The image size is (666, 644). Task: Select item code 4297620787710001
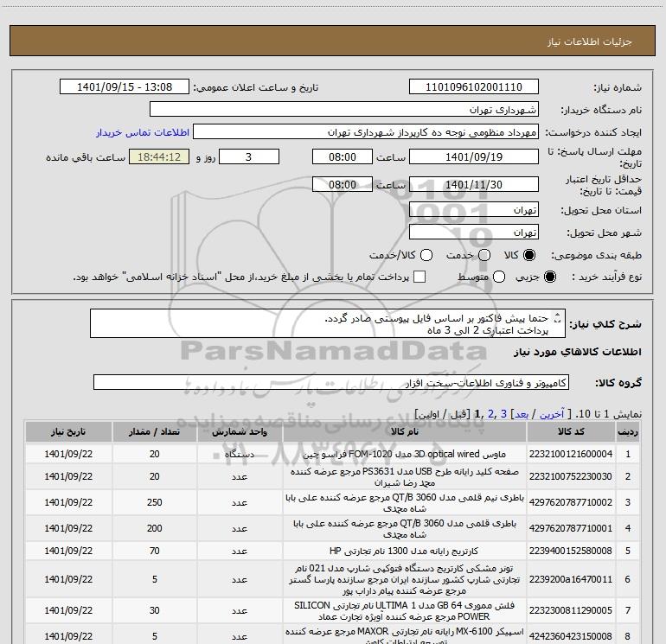(x=571, y=528)
